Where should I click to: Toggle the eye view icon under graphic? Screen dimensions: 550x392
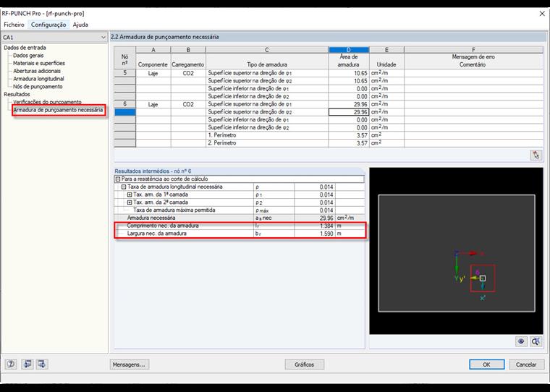click(521, 341)
